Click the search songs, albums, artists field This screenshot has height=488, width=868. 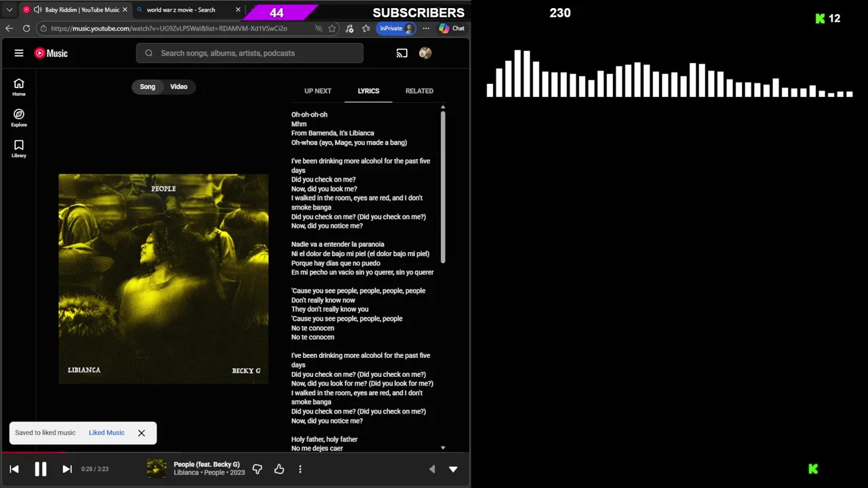(x=250, y=53)
